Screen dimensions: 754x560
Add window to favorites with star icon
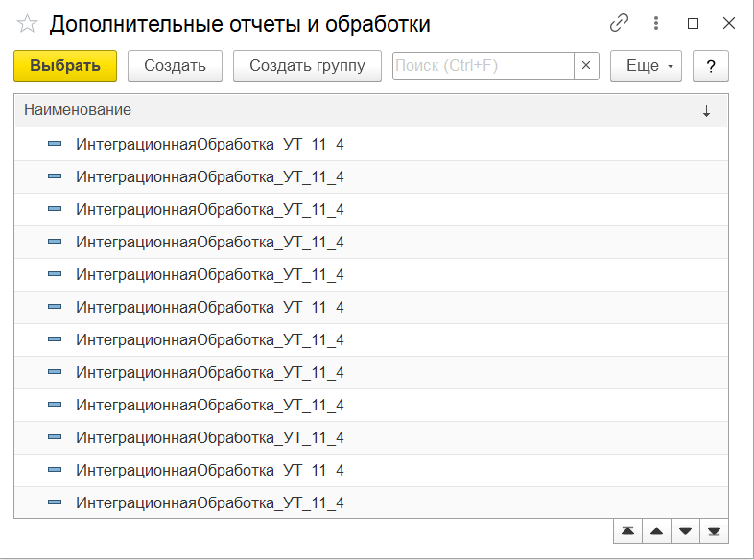pos(27,24)
